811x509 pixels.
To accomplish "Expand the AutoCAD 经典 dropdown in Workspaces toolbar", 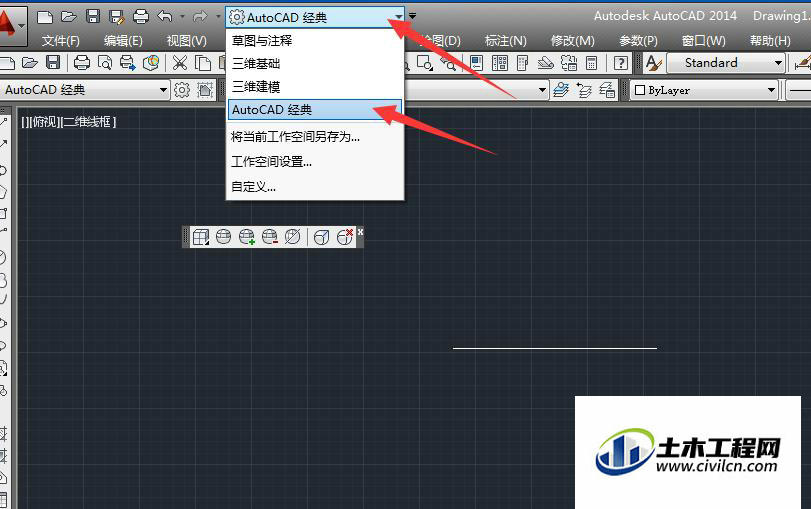I will (x=163, y=90).
